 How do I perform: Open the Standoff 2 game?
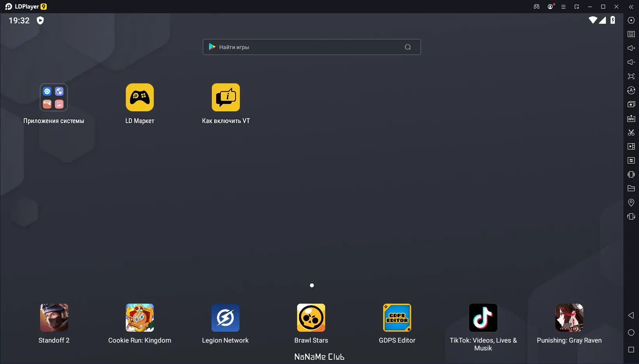tap(54, 318)
